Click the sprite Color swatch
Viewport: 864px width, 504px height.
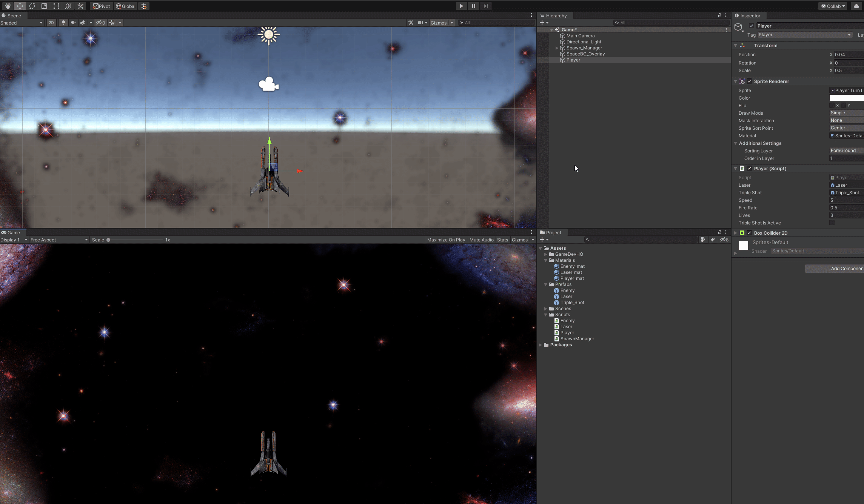tap(846, 98)
